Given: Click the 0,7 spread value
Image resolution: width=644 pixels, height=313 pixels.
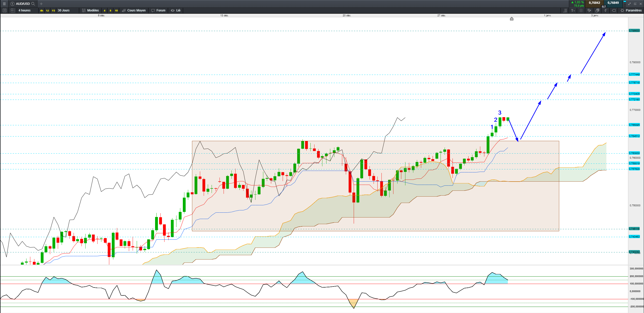Looking at the screenshot, I should [604, 6].
